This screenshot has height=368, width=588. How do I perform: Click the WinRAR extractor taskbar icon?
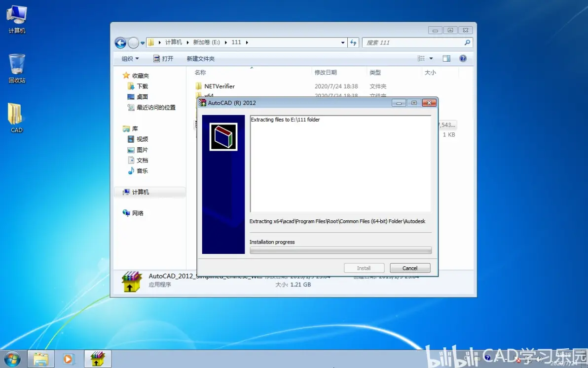(98, 359)
